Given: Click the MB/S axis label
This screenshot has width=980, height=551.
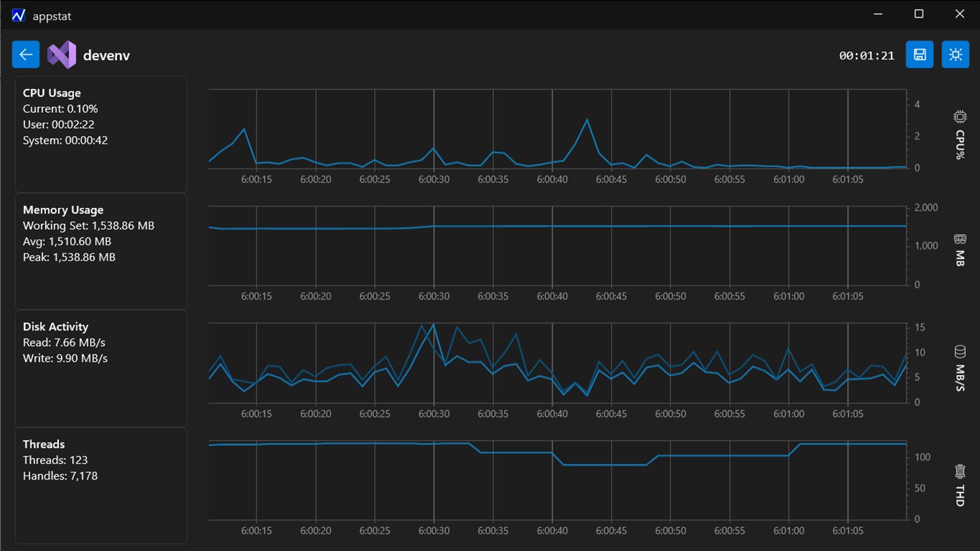Looking at the screenshot, I should click(x=960, y=378).
